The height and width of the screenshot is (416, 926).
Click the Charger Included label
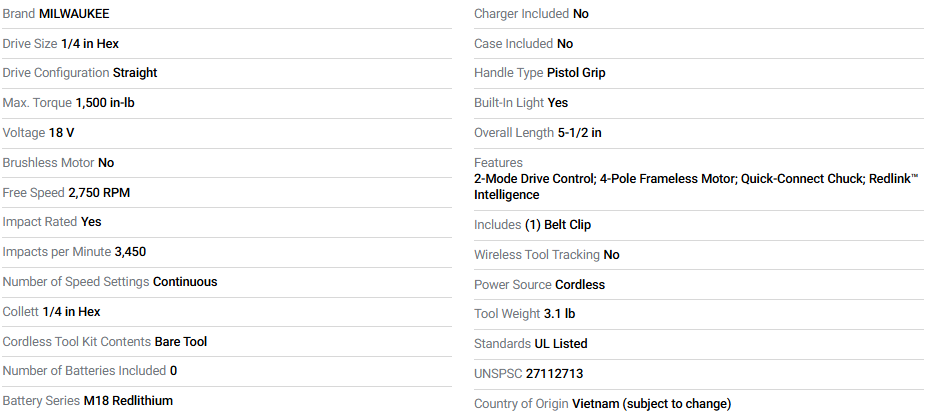point(521,14)
